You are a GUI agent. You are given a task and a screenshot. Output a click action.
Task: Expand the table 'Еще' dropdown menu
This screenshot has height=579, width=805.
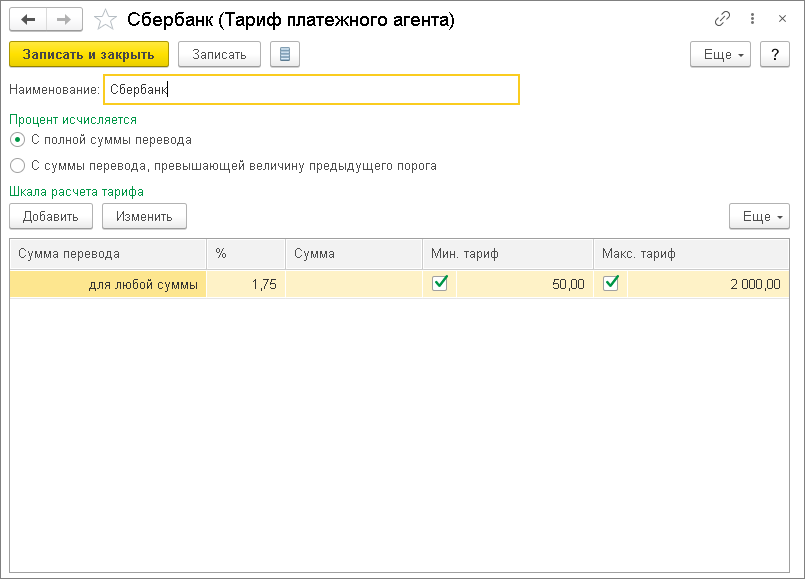pyautogui.click(x=759, y=216)
